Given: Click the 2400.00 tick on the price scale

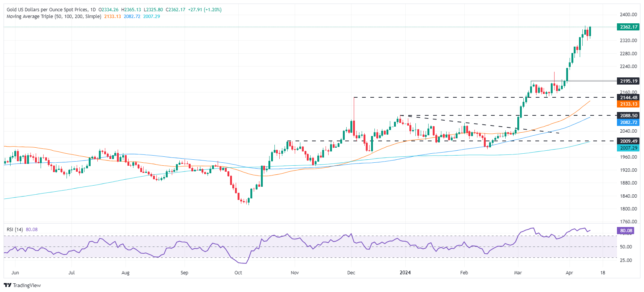Looking at the screenshot, I should click(x=628, y=15).
